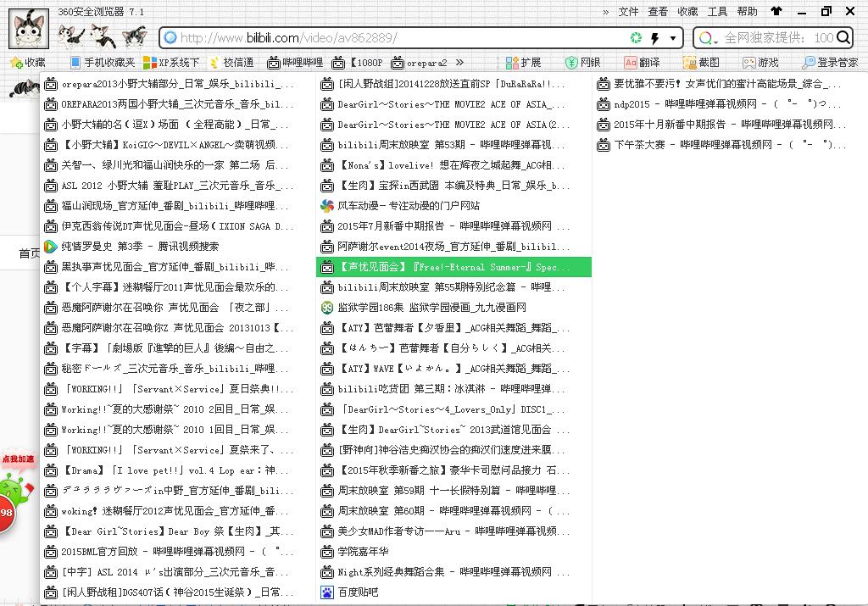Open bookmark 秘密ドールズ_三次元音乐
The height and width of the screenshot is (606, 868).
[x=178, y=369]
